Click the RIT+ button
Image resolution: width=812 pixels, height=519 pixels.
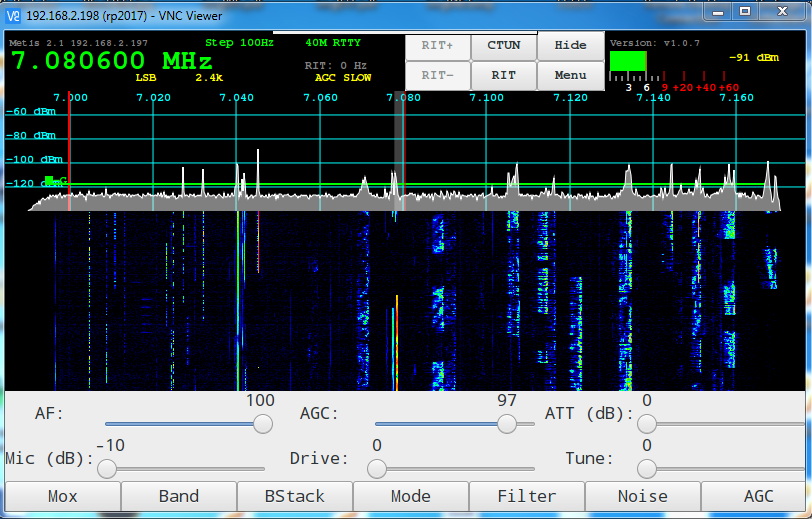point(438,46)
